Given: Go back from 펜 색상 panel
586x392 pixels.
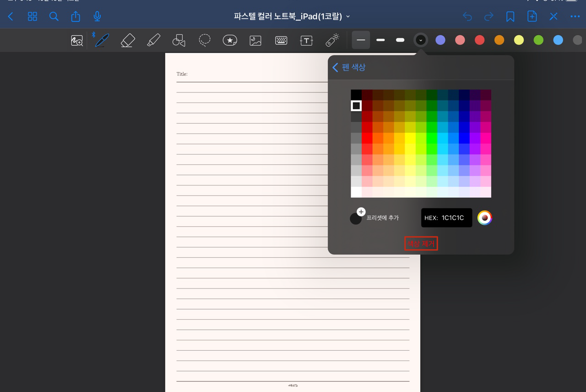Looking at the screenshot, I should pos(335,67).
